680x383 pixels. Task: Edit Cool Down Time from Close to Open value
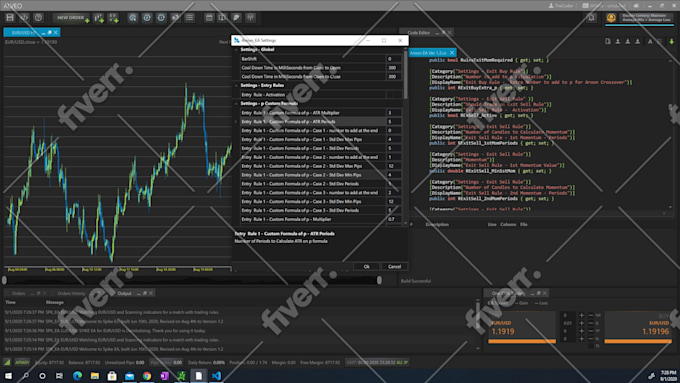394,68
